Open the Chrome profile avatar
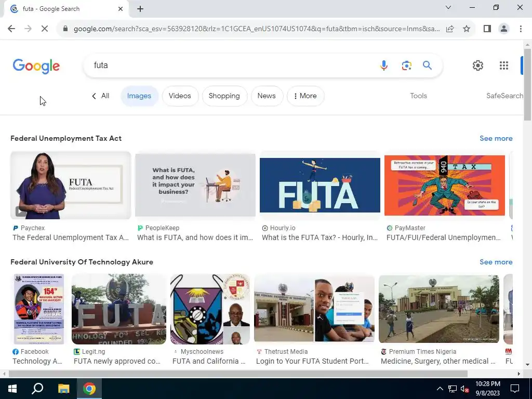The height and width of the screenshot is (399, 532). [x=504, y=29]
